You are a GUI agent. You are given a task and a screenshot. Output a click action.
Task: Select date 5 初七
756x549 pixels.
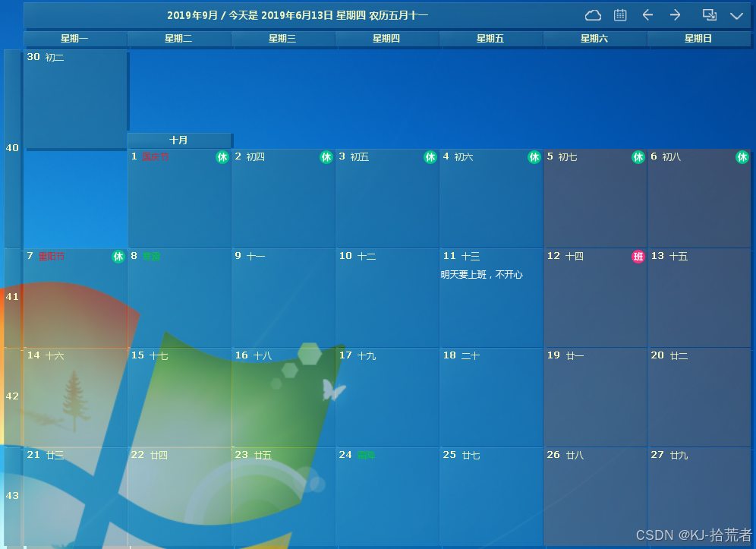click(595, 198)
